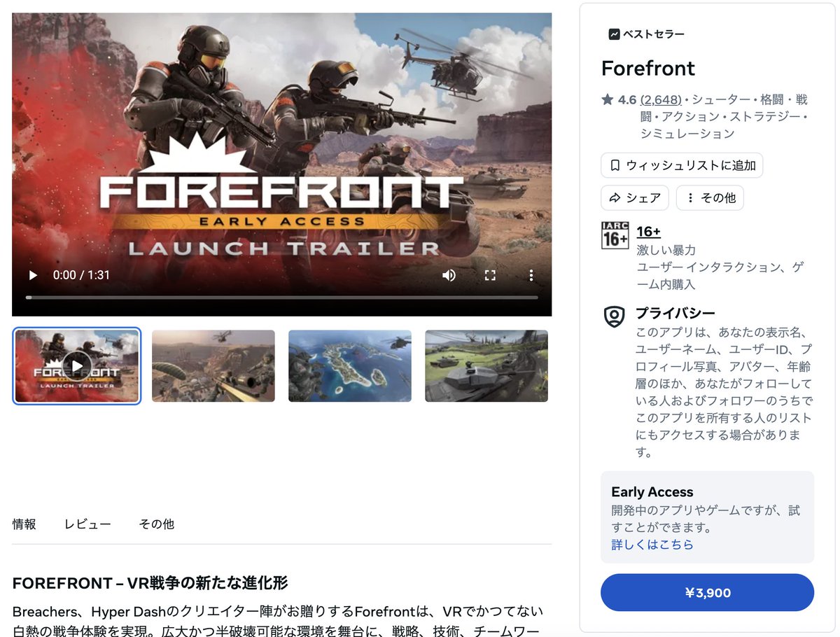Add Forefront to wishlist (ウィッシュリストに追加)

(x=682, y=166)
